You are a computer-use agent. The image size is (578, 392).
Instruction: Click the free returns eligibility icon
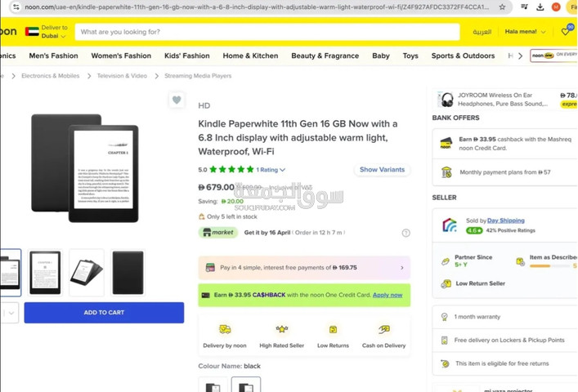(x=445, y=363)
